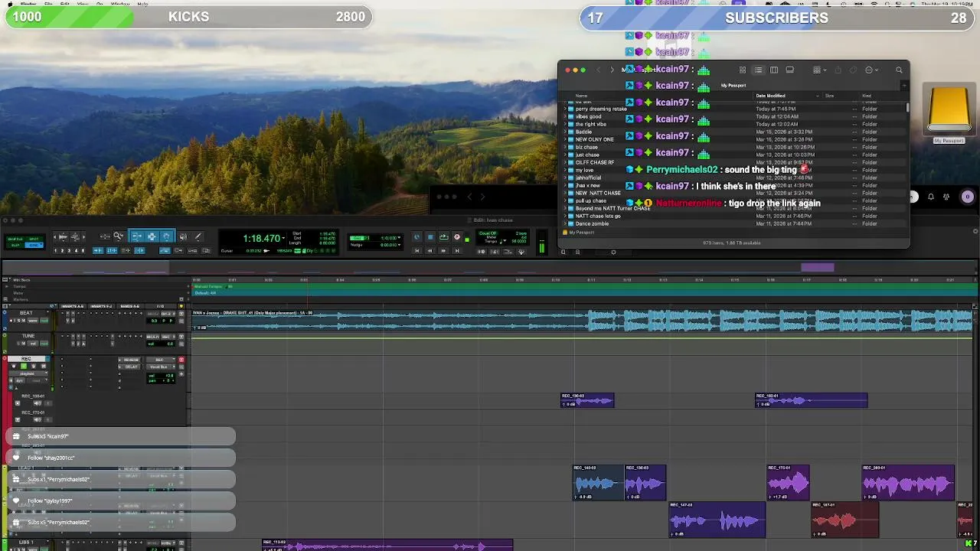Click the Finder search magnifier
The width and height of the screenshot is (980, 551).
899,70
